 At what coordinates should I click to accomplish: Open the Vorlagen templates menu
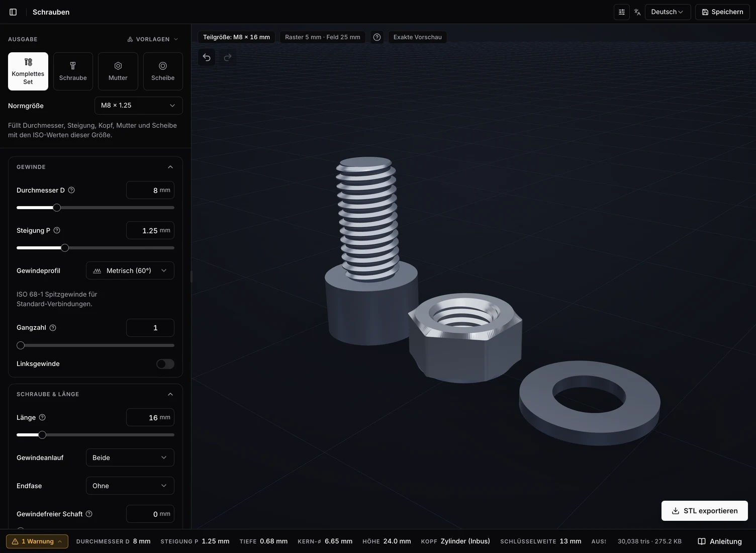153,39
